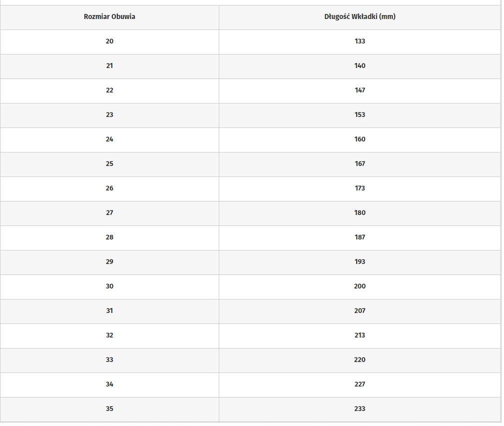Click the 213 insole length cell
The width and height of the screenshot is (504, 426).
(360, 335)
